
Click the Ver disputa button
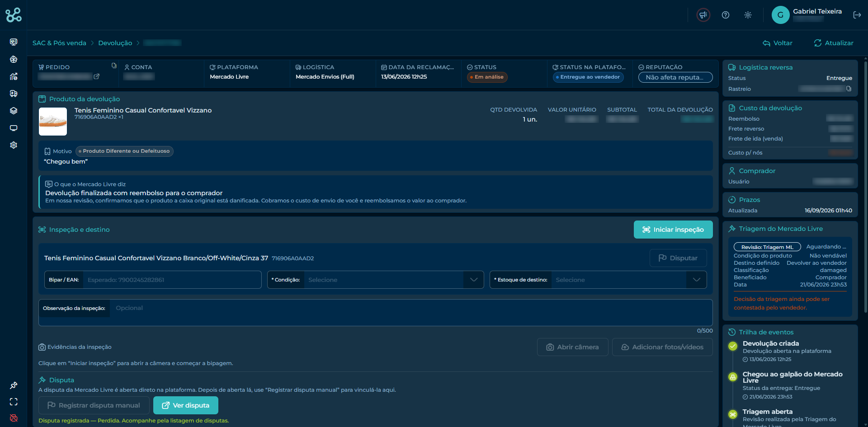(x=186, y=405)
